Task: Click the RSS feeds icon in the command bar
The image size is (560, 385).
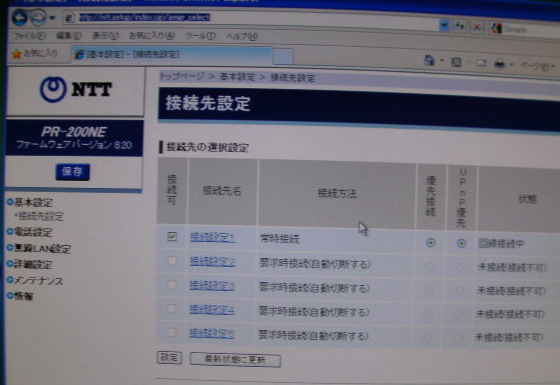Action: [x=456, y=62]
